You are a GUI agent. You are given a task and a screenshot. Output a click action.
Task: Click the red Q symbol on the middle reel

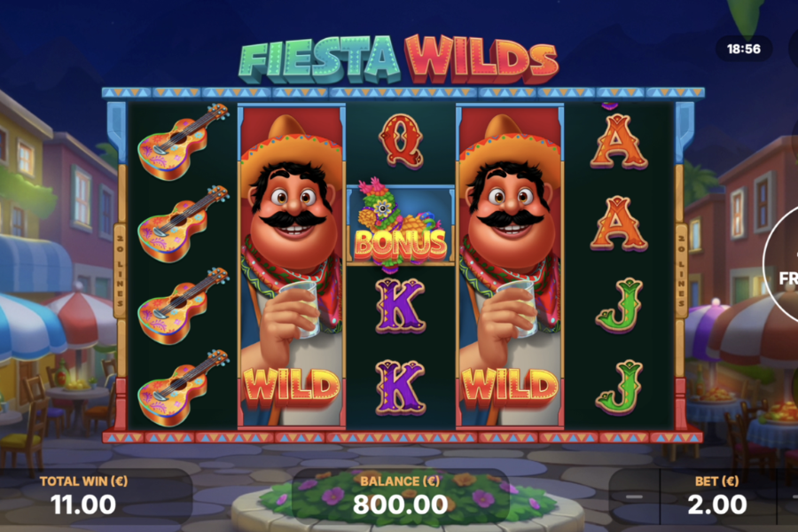coord(401,140)
